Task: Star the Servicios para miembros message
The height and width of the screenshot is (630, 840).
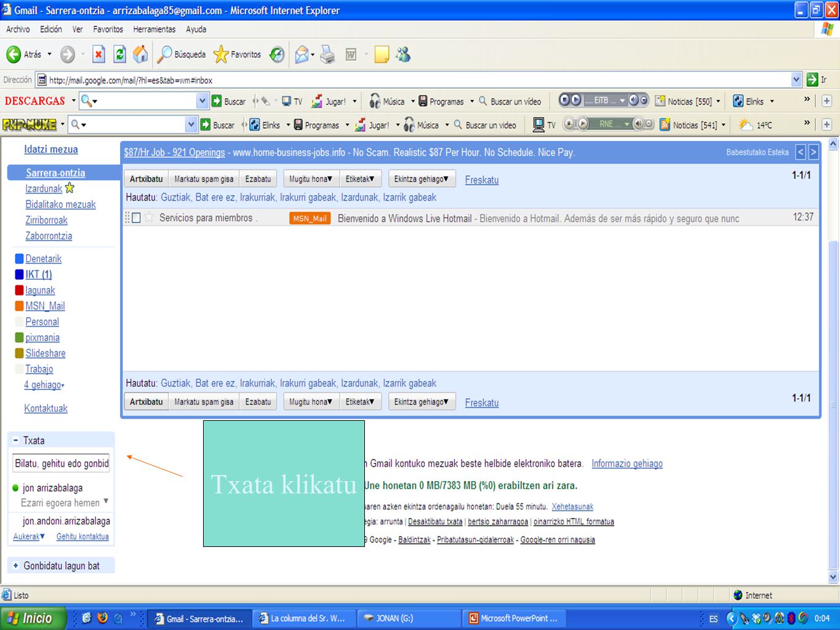Action: point(149,218)
